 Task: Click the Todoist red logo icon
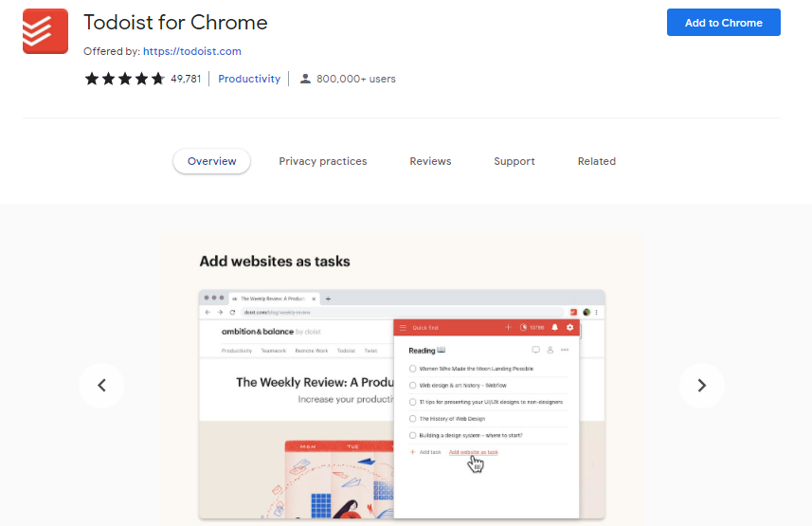pyautogui.click(x=45, y=31)
